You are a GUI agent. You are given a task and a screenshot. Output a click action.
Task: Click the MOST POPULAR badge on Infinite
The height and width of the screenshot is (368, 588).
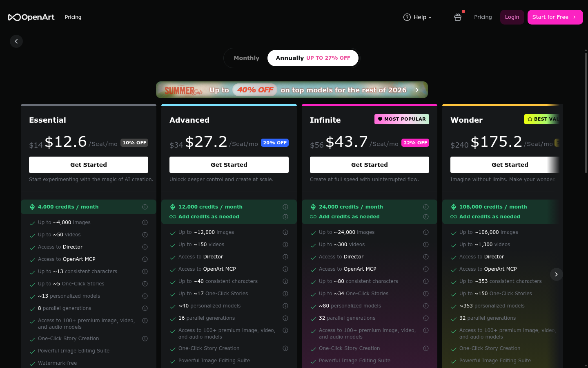click(402, 119)
